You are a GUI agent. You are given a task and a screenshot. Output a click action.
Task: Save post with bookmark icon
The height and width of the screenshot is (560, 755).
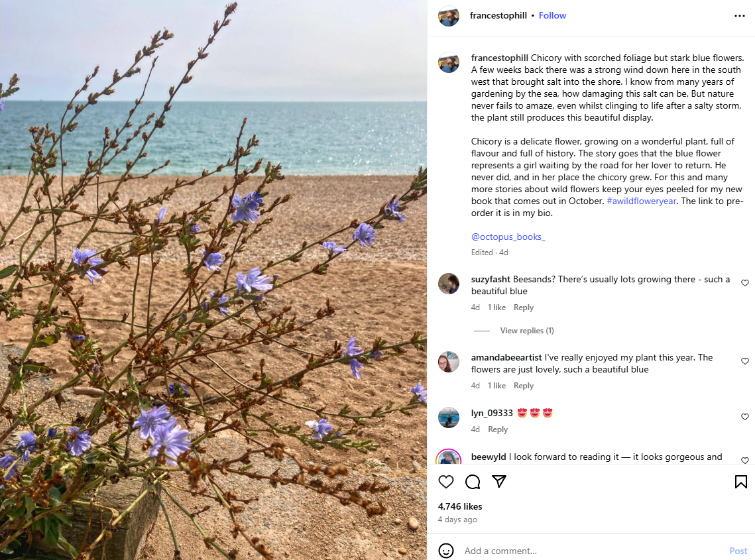(740, 482)
